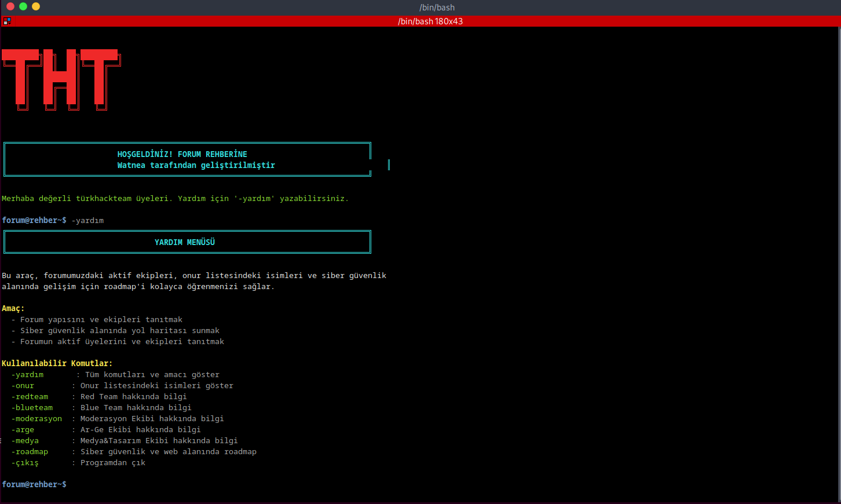This screenshot has height=504, width=841.
Task: Click the description "Tüm komutları ve amacı göster"
Action: tap(152, 374)
